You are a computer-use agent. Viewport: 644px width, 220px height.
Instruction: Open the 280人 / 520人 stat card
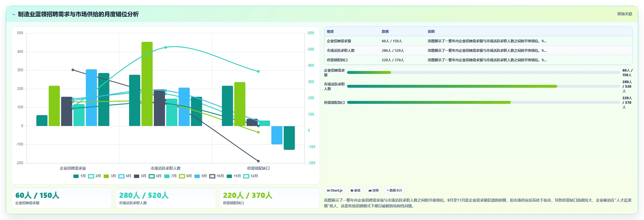pos(165,198)
